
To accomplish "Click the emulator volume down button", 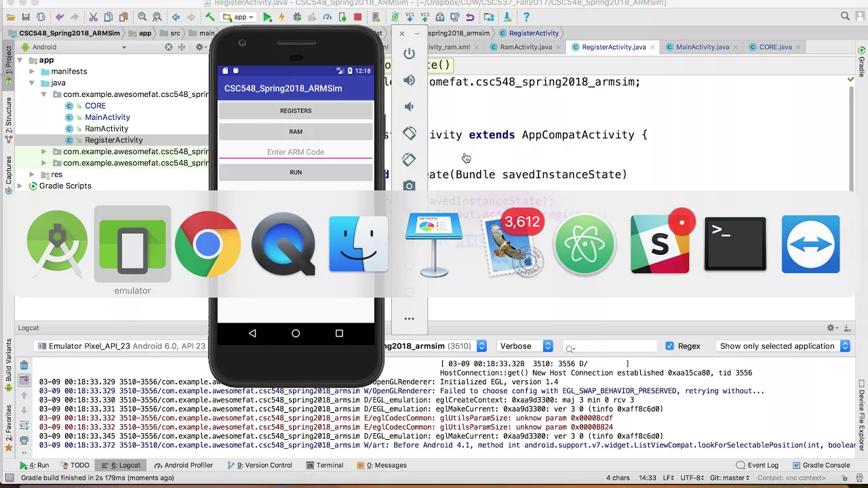I will coord(409,106).
